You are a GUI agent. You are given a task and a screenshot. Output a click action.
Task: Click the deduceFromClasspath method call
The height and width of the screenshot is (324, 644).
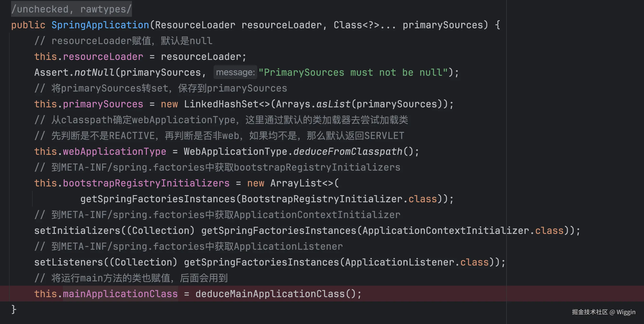tap(348, 151)
